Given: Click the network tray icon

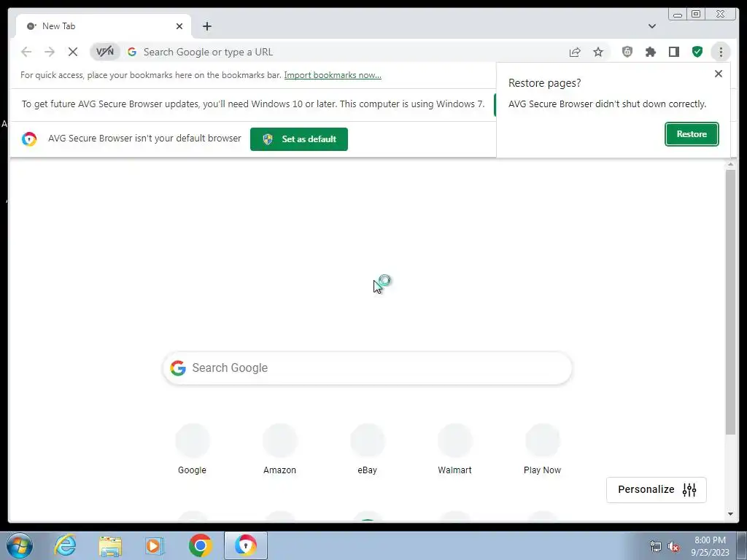Looking at the screenshot, I should pyautogui.click(x=656, y=546).
